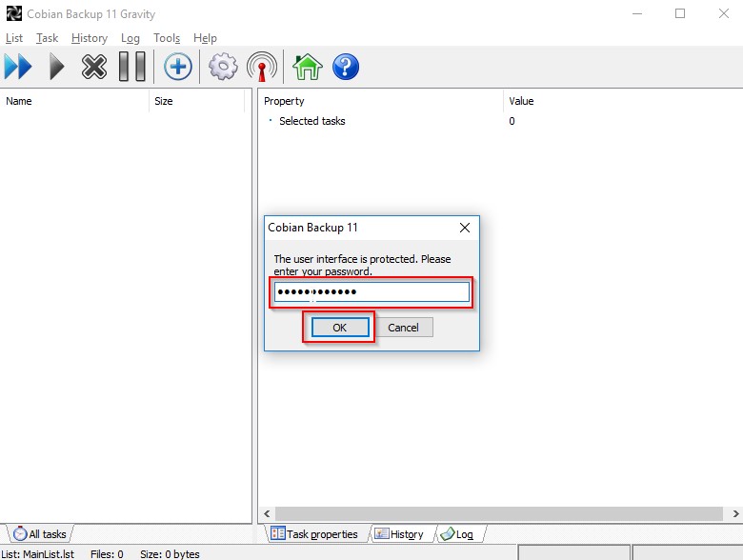Click the red antenna remote client icon
The image size is (743, 560).
pyautogui.click(x=262, y=67)
